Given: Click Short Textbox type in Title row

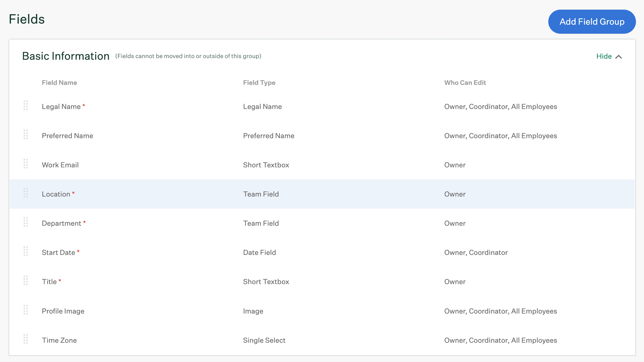Looking at the screenshot, I should (x=266, y=282).
